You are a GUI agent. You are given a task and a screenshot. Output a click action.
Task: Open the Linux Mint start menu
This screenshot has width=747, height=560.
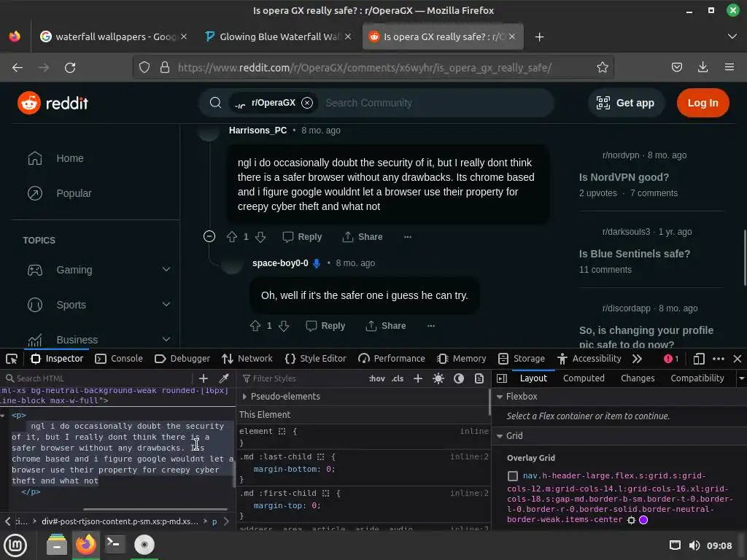15,545
